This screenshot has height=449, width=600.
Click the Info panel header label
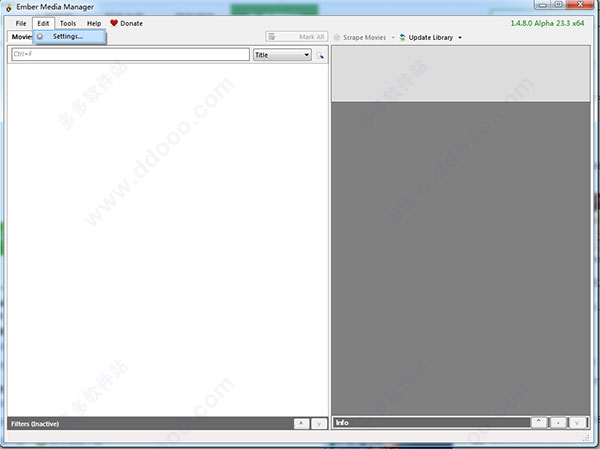tap(342, 423)
